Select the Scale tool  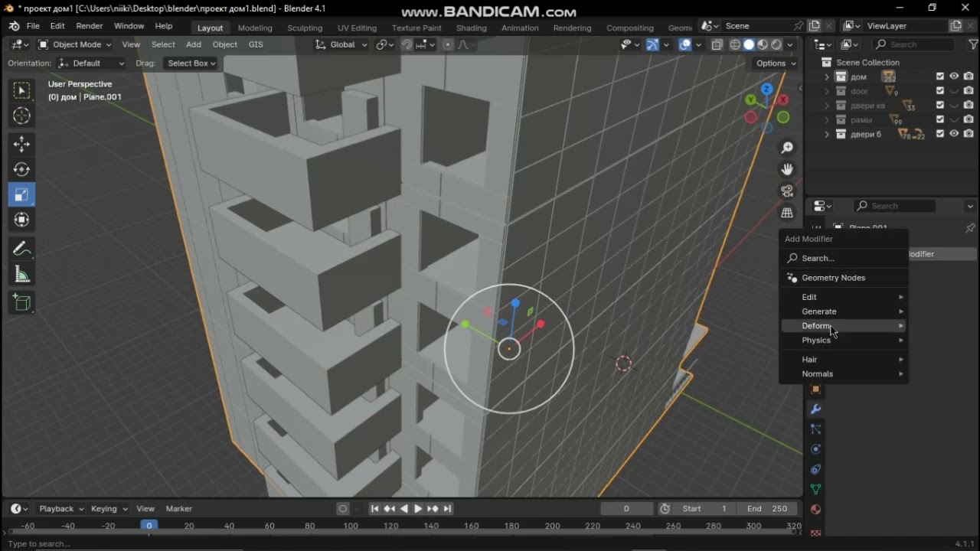coord(21,194)
